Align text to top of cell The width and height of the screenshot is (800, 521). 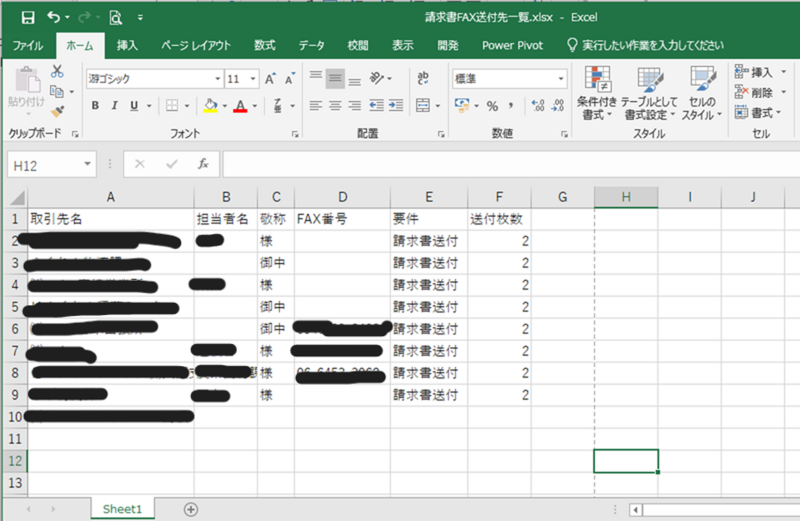(316, 78)
